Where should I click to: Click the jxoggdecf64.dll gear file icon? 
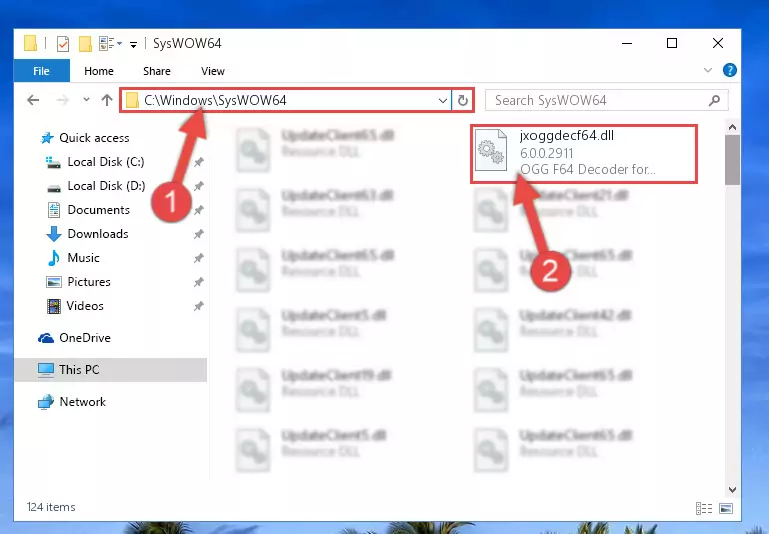click(x=491, y=150)
